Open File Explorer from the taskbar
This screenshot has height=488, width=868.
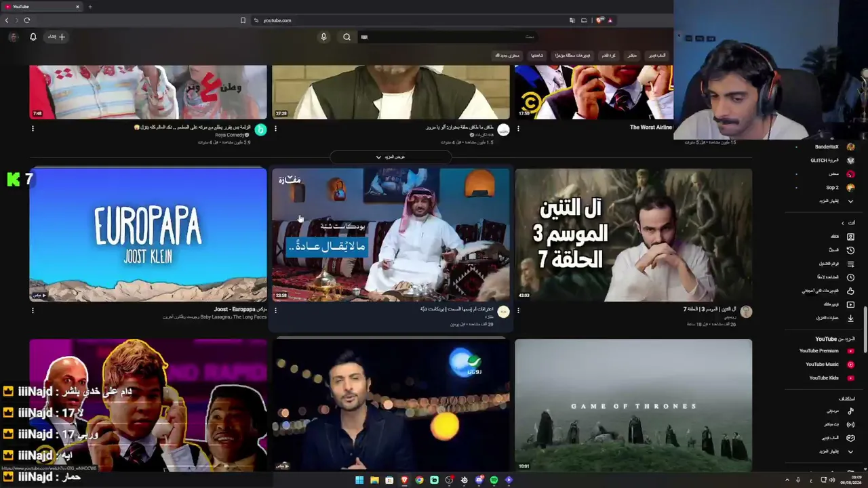[x=374, y=480]
